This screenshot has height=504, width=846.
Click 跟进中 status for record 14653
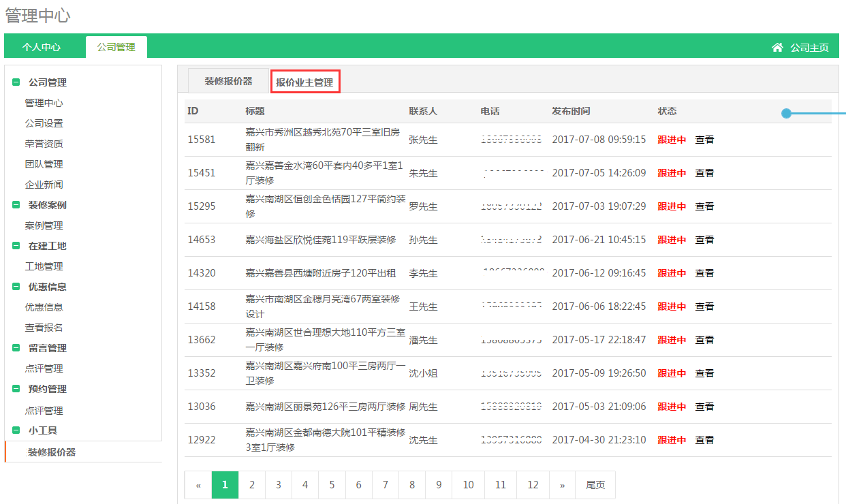click(672, 240)
